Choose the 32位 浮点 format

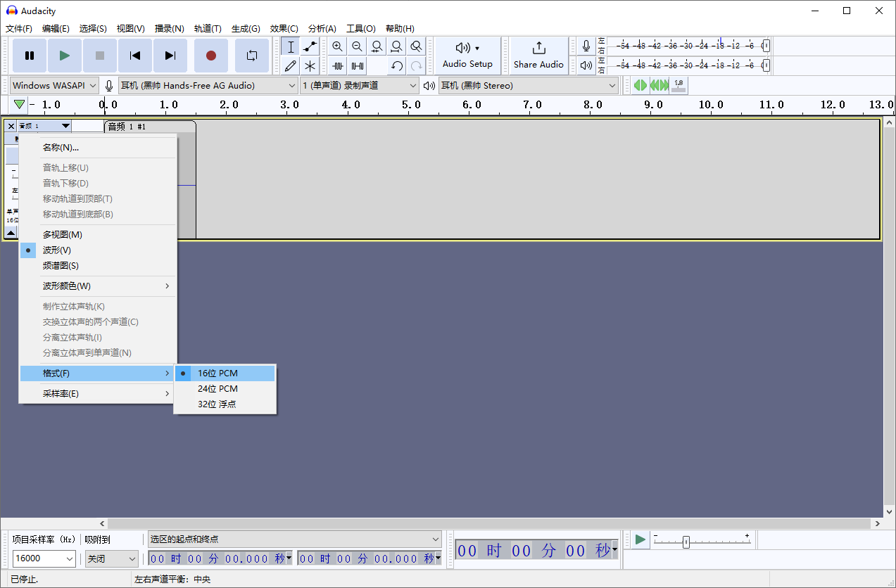click(x=225, y=404)
